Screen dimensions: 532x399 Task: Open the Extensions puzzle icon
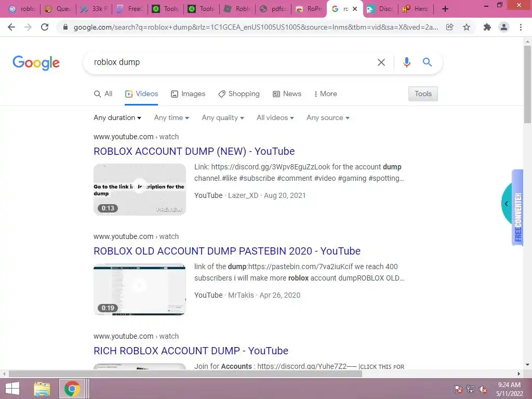[487, 27]
